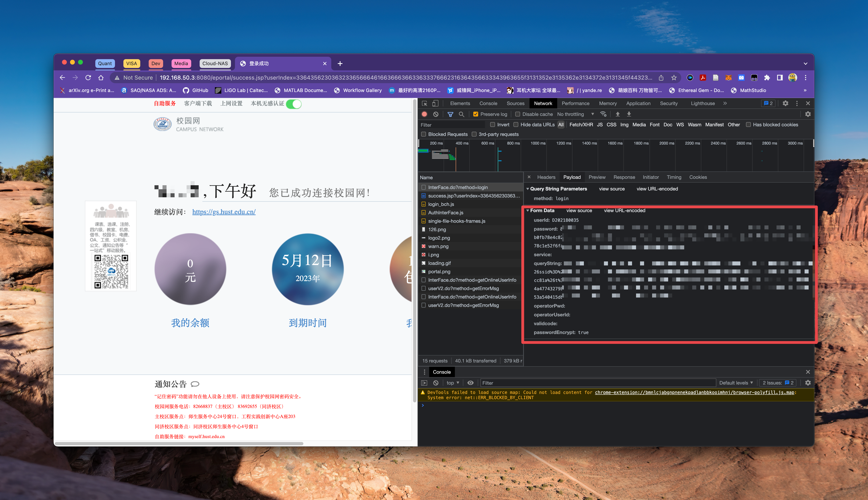Open network conditions via the wifi icon
The width and height of the screenshot is (868, 500).
(x=603, y=114)
